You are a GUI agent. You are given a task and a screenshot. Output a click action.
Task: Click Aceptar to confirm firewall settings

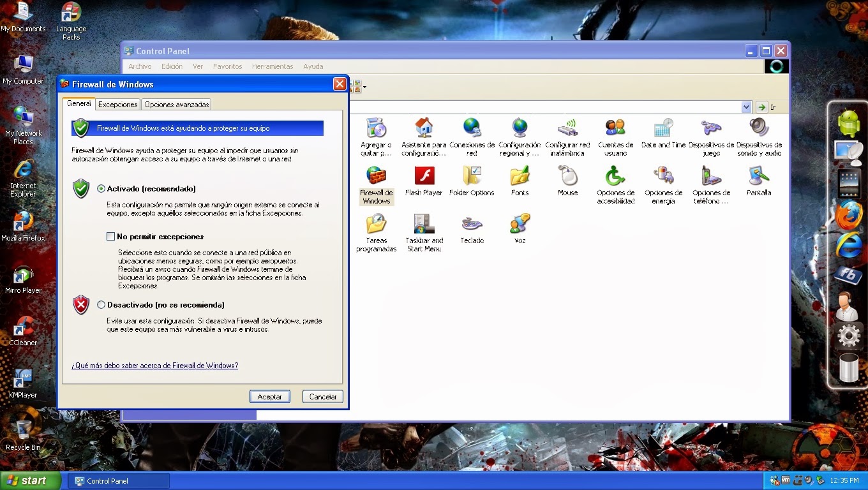270,396
